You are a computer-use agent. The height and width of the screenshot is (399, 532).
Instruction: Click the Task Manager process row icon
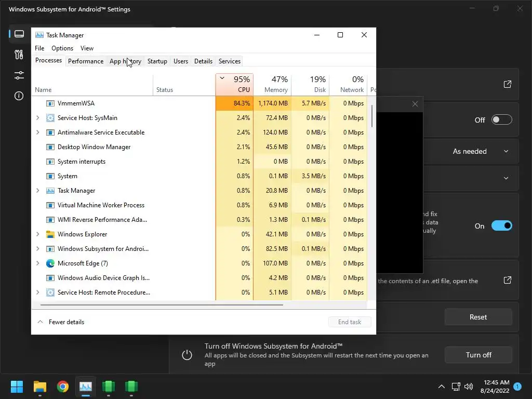pos(50,191)
